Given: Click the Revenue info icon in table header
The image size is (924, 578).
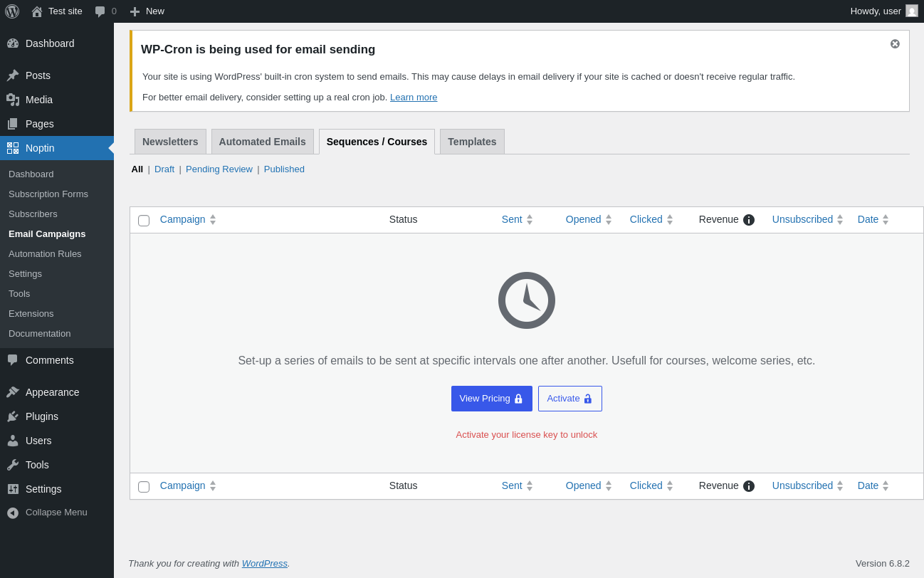Looking at the screenshot, I should [x=749, y=220].
